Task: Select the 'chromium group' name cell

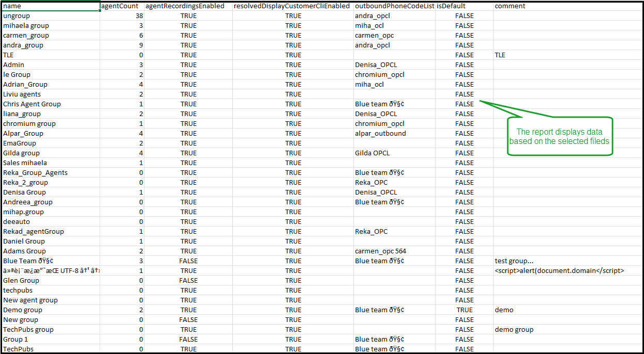Action: (x=51, y=124)
